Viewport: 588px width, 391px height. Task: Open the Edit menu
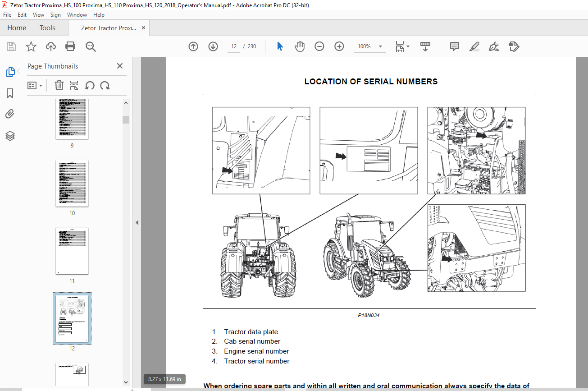(x=22, y=15)
